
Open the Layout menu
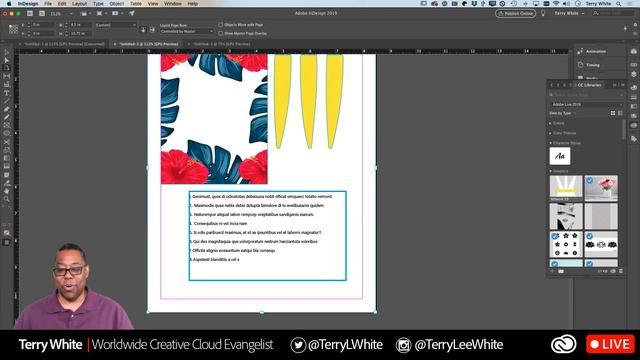[79, 4]
